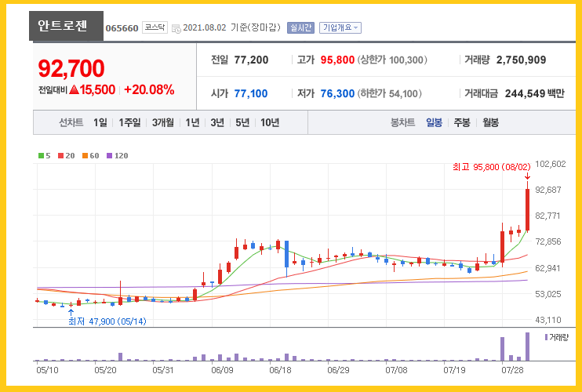Click the green 5-day moving average swatch

click(41, 156)
